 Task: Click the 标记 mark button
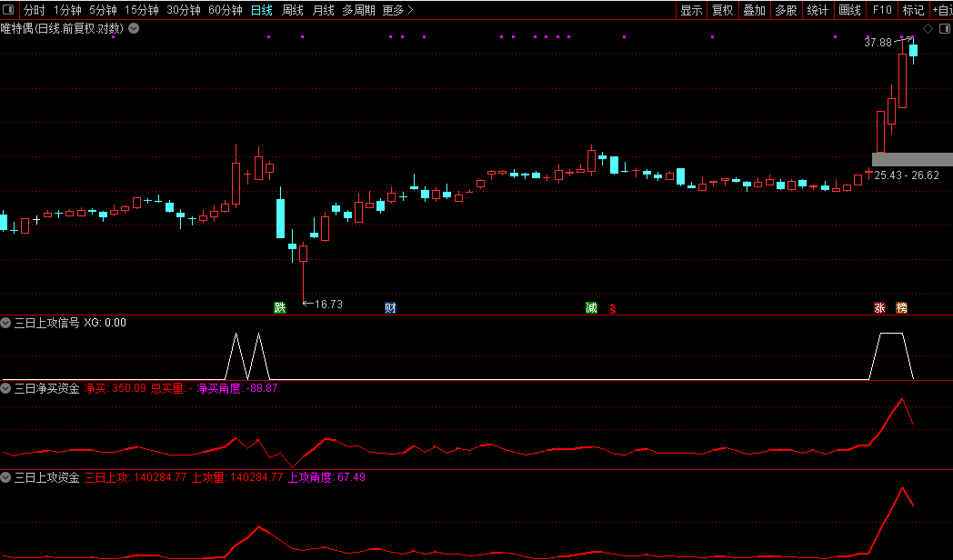tap(913, 10)
